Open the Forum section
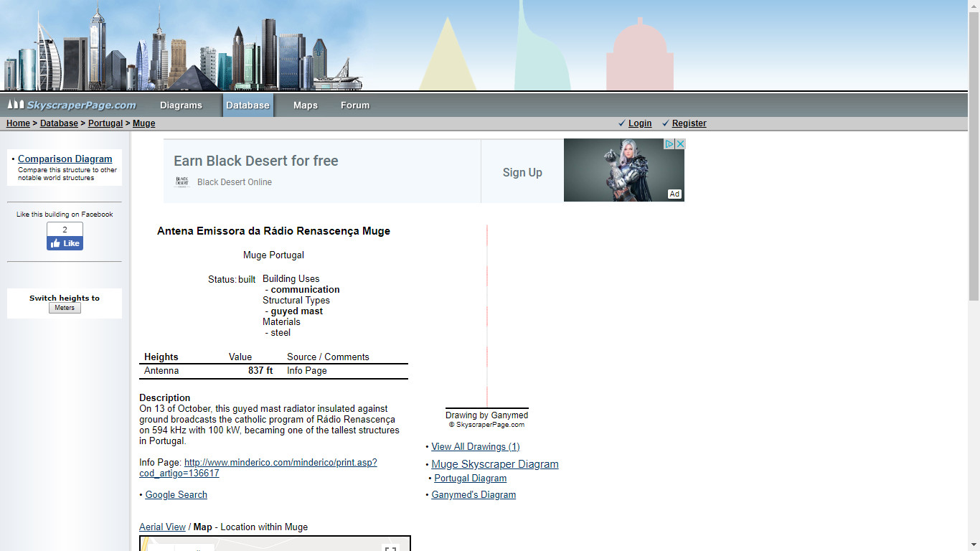The width and height of the screenshot is (980, 551). [355, 105]
